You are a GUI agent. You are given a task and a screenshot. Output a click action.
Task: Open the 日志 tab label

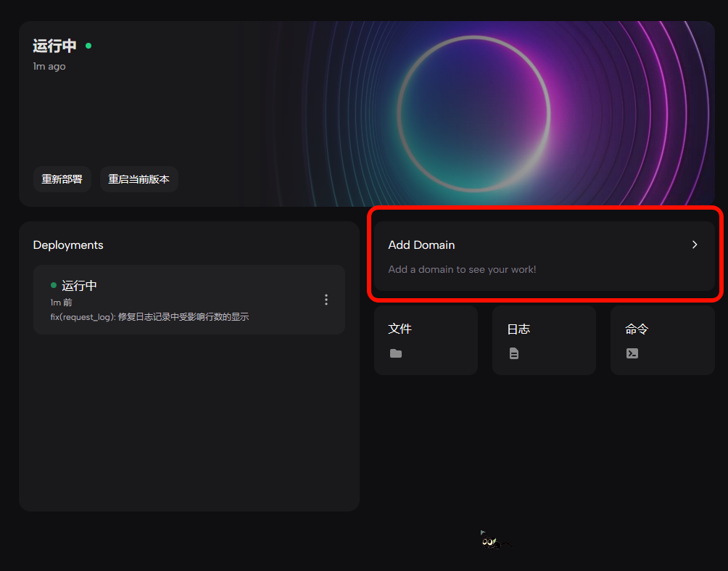[518, 329]
